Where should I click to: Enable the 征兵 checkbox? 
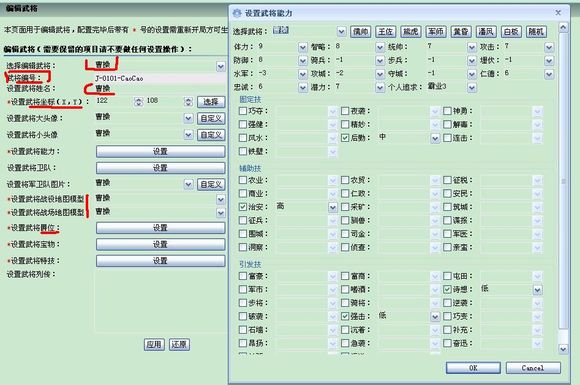coord(243,220)
